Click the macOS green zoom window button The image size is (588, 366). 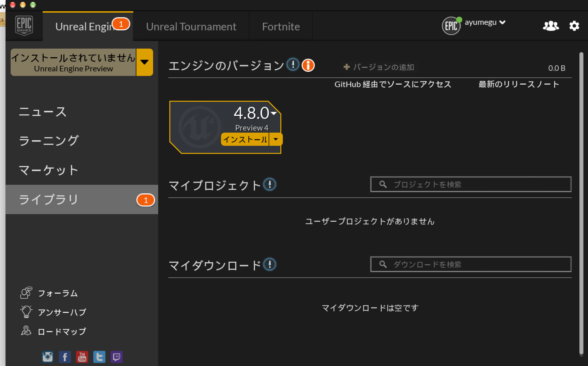pyautogui.click(x=33, y=5)
